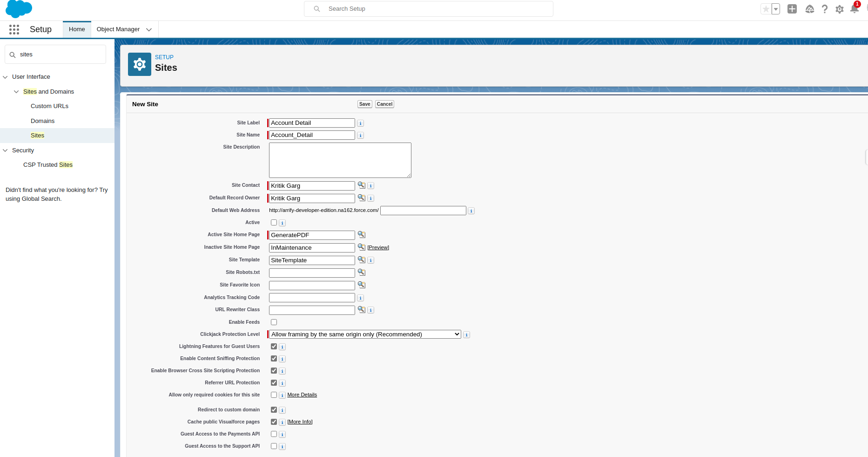868x457 pixels.
Task: Open the favorites list dropdown arrow
Action: point(776,9)
